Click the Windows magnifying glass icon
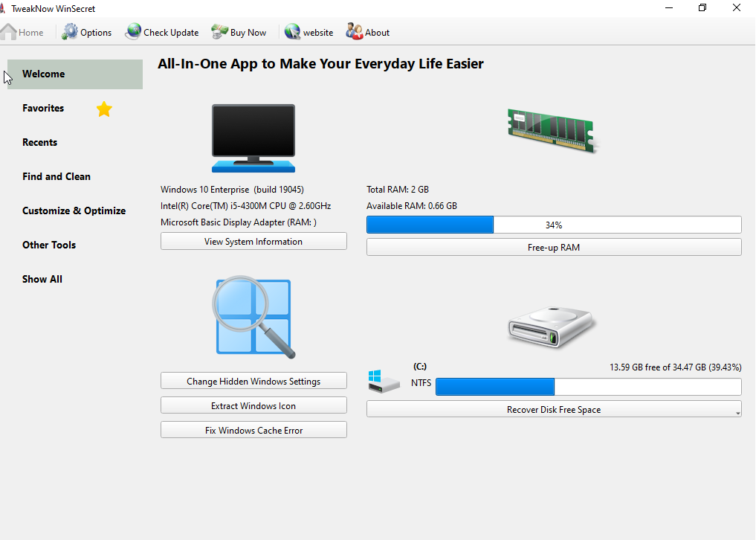This screenshot has width=756, height=540. [253, 317]
